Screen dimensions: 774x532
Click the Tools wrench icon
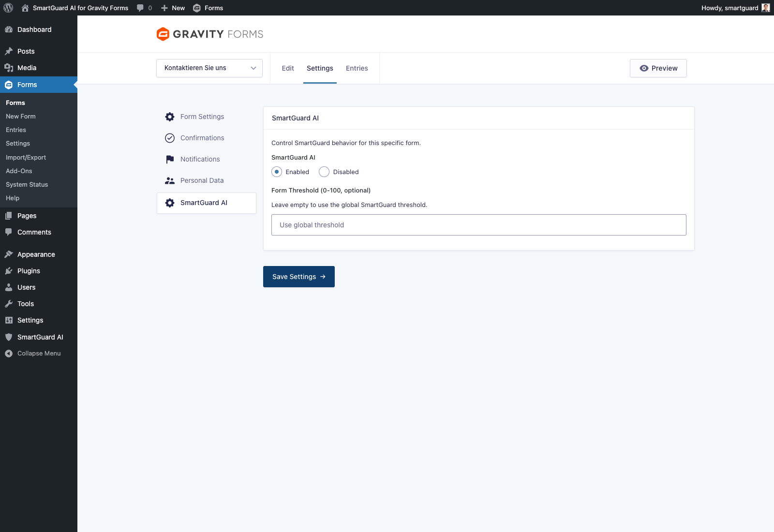pos(9,304)
